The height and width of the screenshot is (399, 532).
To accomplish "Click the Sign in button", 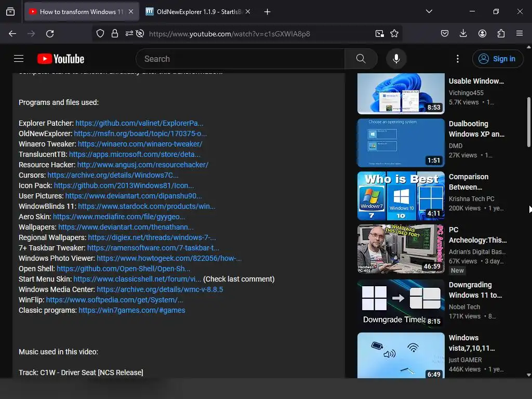I will pos(497,59).
